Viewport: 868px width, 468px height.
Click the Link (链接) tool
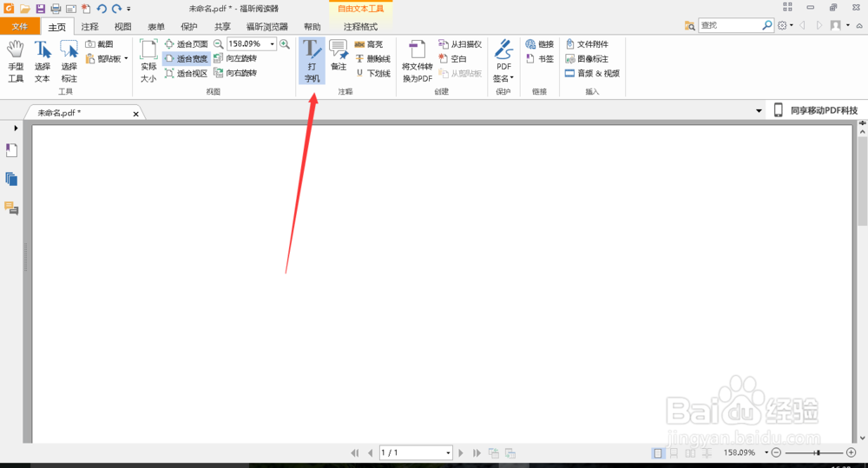[x=540, y=43]
